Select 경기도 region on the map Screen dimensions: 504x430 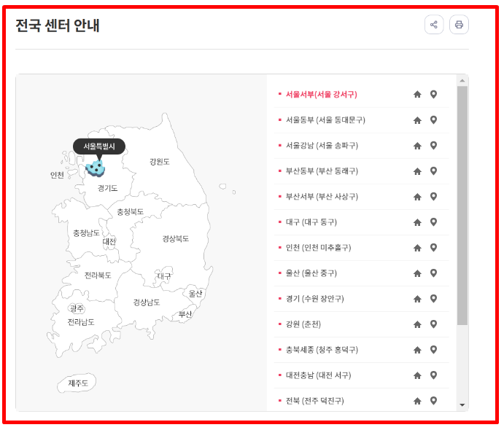(107, 188)
